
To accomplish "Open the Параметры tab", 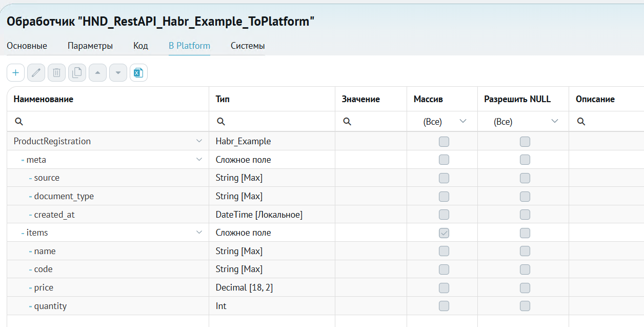I will coord(90,46).
